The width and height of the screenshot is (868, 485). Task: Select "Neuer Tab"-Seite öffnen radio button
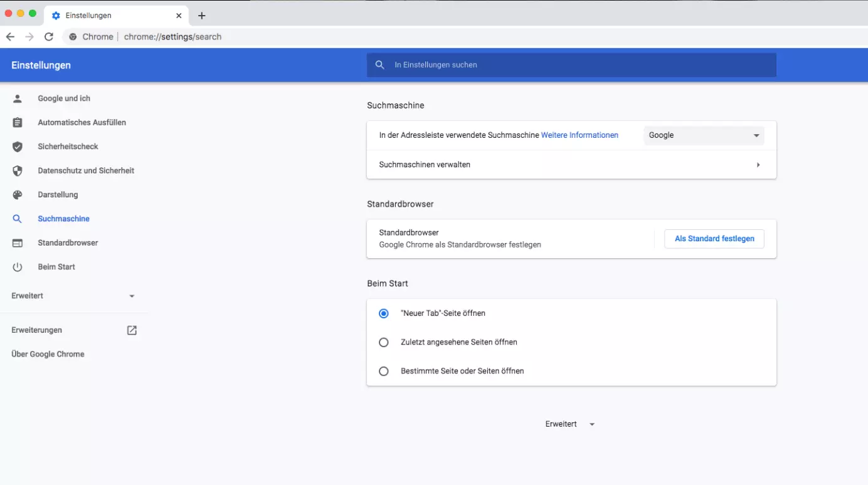(x=384, y=313)
